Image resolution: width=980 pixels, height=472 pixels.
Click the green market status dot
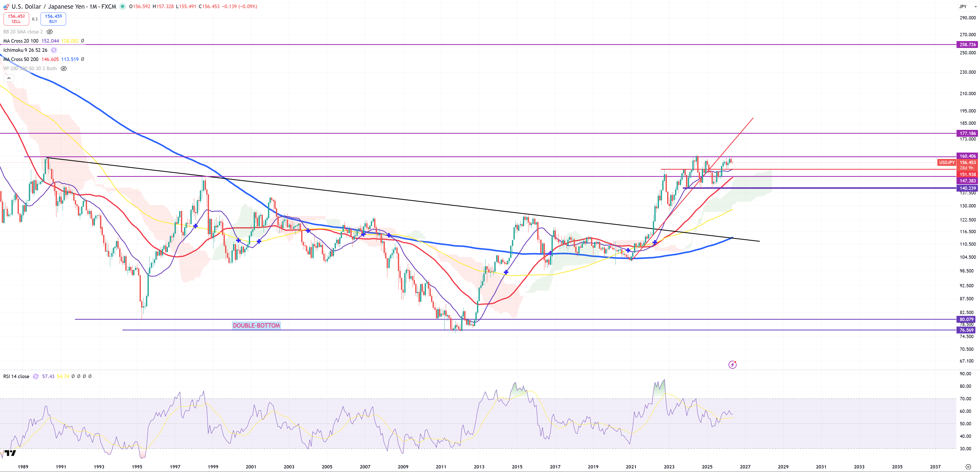(122, 6)
